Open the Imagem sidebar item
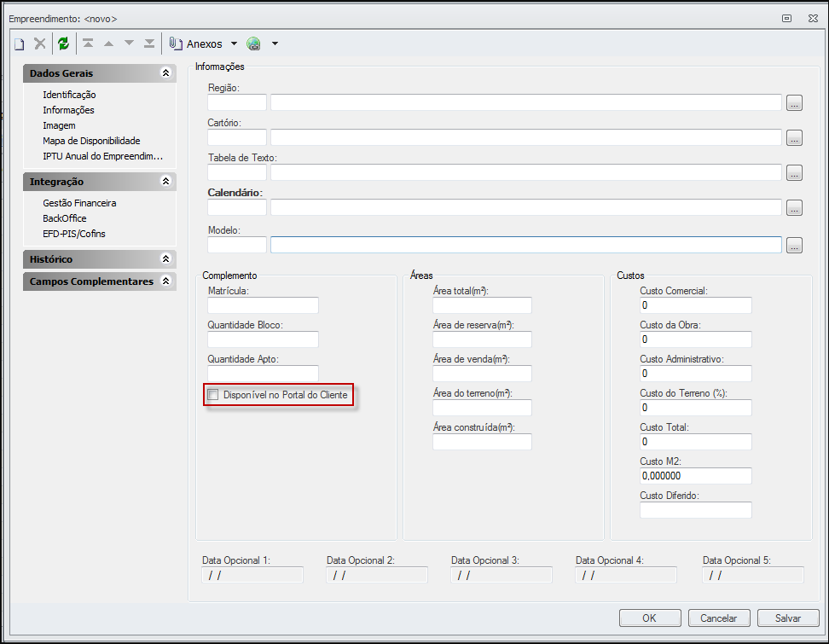This screenshot has width=829, height=644. (x=59, y=125)
